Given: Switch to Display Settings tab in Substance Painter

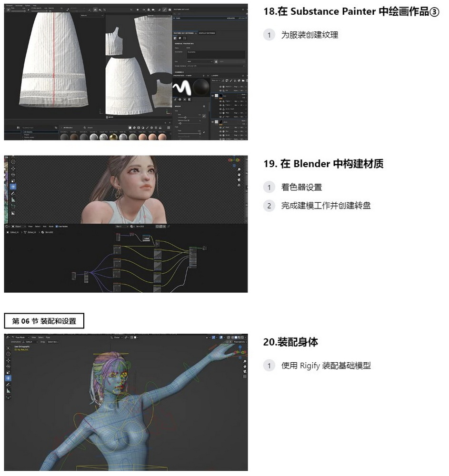Looking at the screenshot, I should (207, 33).
